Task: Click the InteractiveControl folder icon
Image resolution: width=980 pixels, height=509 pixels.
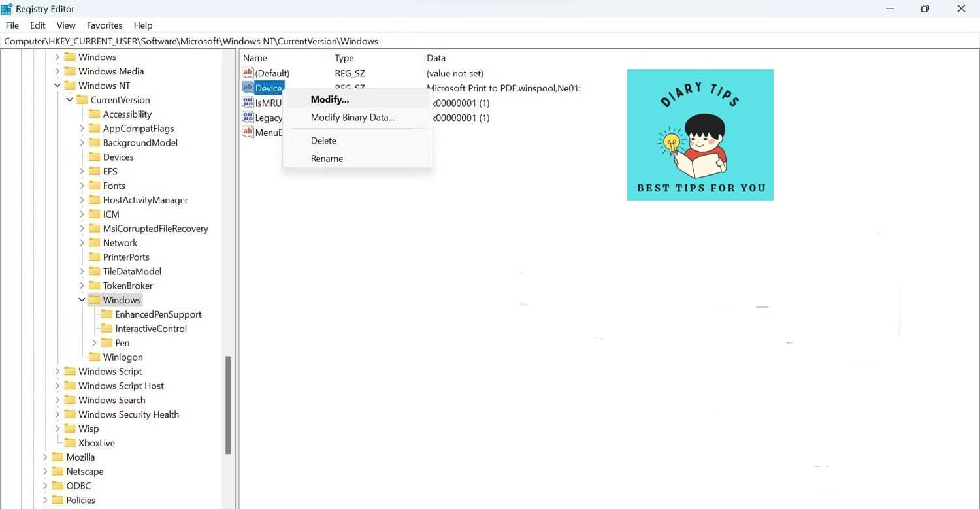Action: coord(106,329)
